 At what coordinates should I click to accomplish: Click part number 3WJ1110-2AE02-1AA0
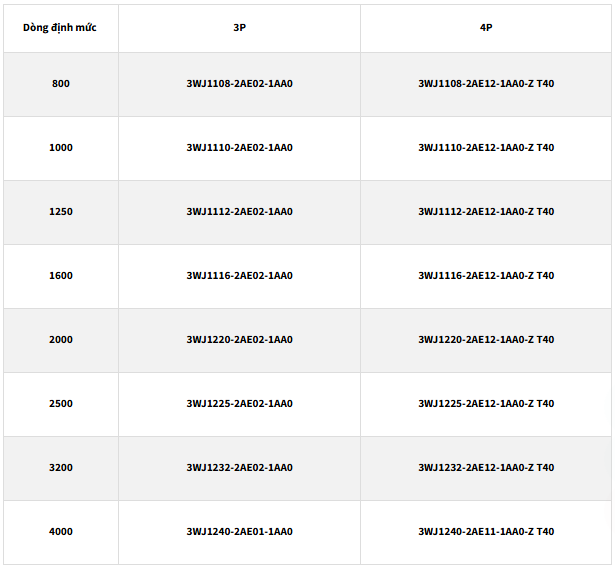tap(239, 148)
